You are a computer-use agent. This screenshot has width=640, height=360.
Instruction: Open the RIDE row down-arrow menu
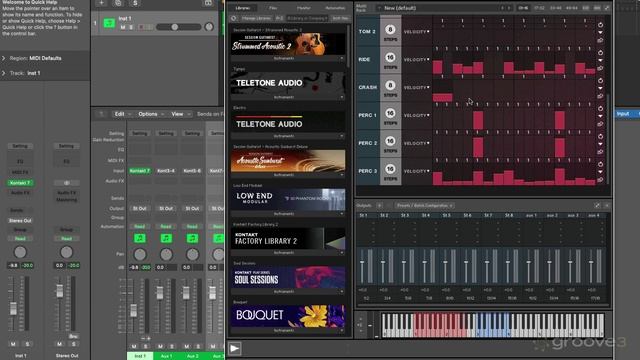point(600,60)
